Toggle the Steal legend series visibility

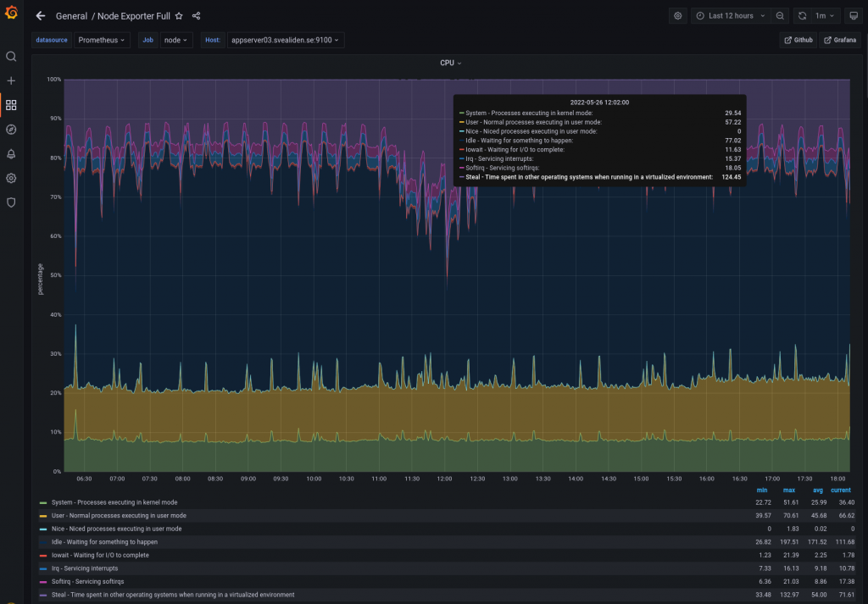pos(173,595)
